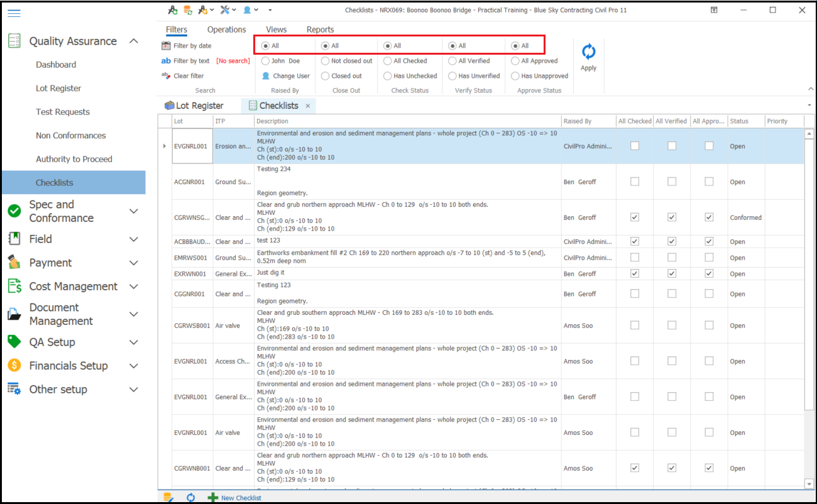The image size is (817, 504).
Task: Select Checklists in the sidebar
Action: pos(73,182)
